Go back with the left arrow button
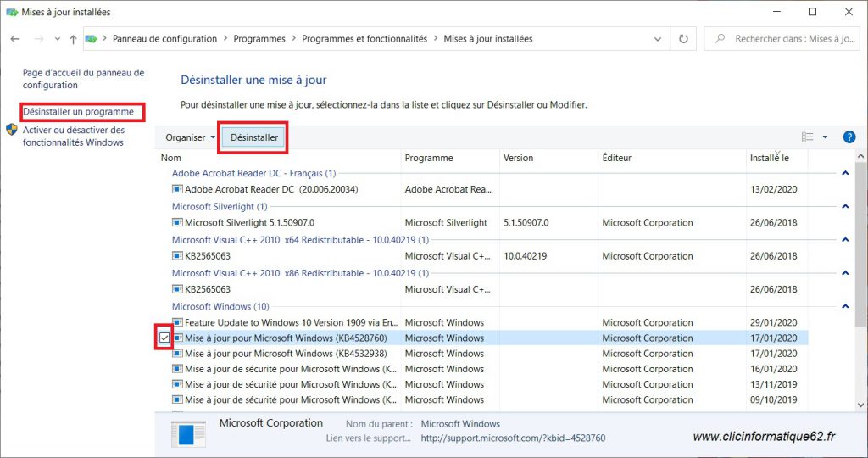 [x=15, y=39]
